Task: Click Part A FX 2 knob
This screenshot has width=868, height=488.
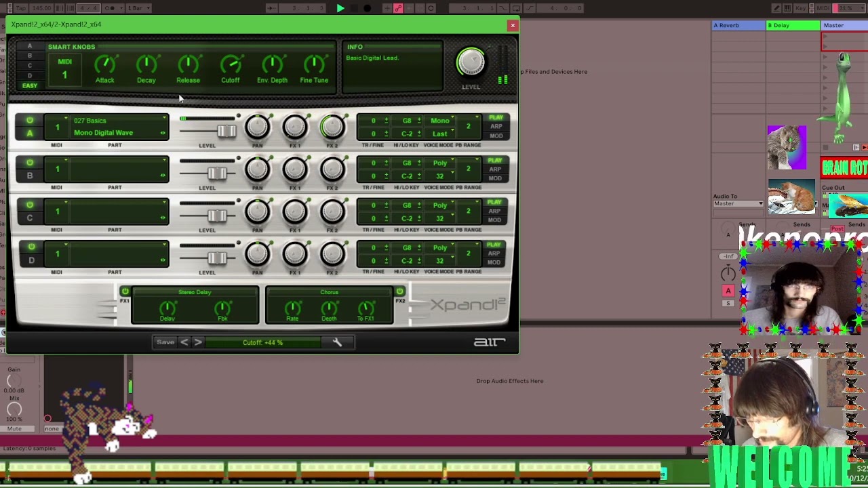Action: [x=332, y=127]
